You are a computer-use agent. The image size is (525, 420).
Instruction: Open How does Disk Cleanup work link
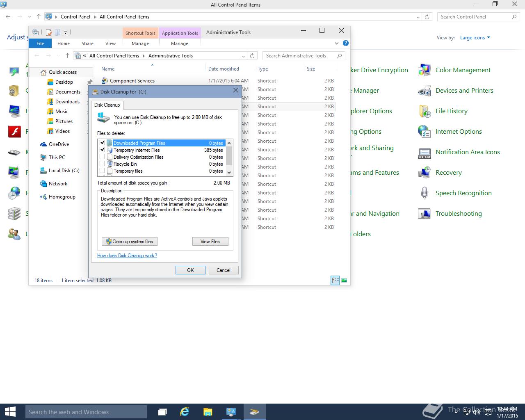pos(127,256)
